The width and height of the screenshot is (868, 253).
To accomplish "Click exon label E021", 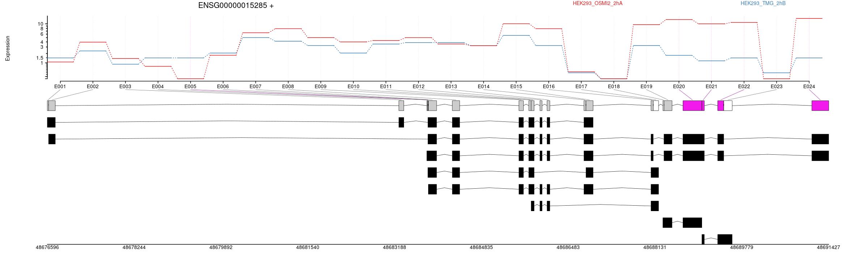I will [711, 86].
